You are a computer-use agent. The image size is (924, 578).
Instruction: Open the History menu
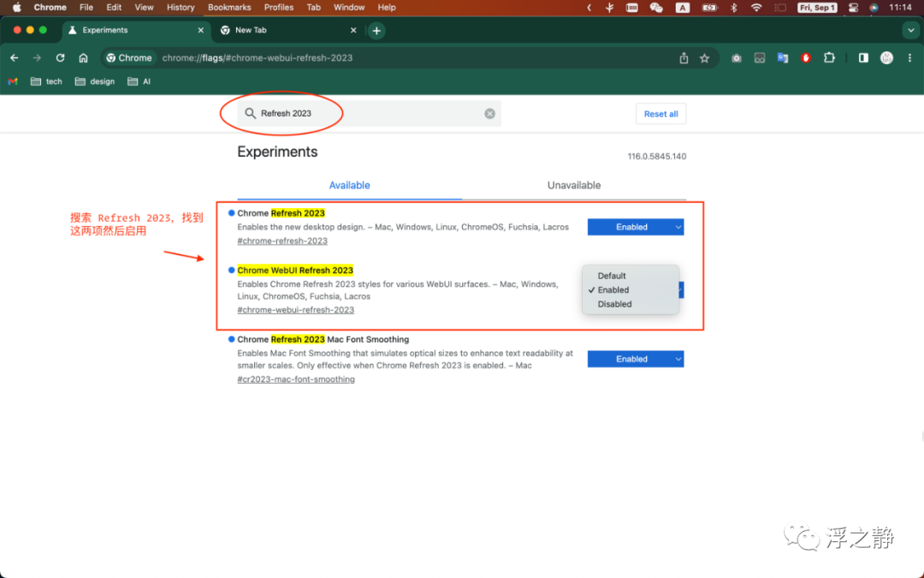181,8
